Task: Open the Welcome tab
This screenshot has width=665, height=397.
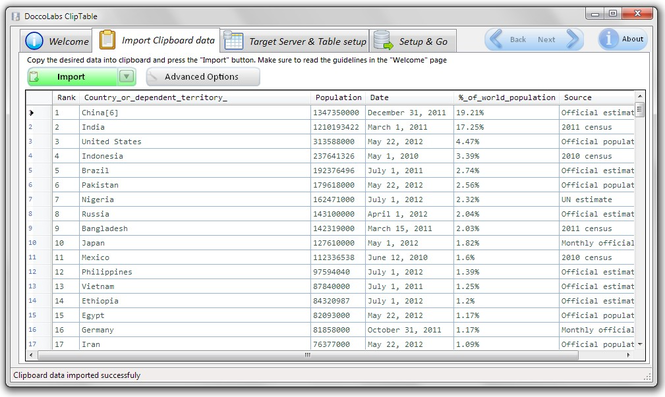Action: tap(56, 41)
